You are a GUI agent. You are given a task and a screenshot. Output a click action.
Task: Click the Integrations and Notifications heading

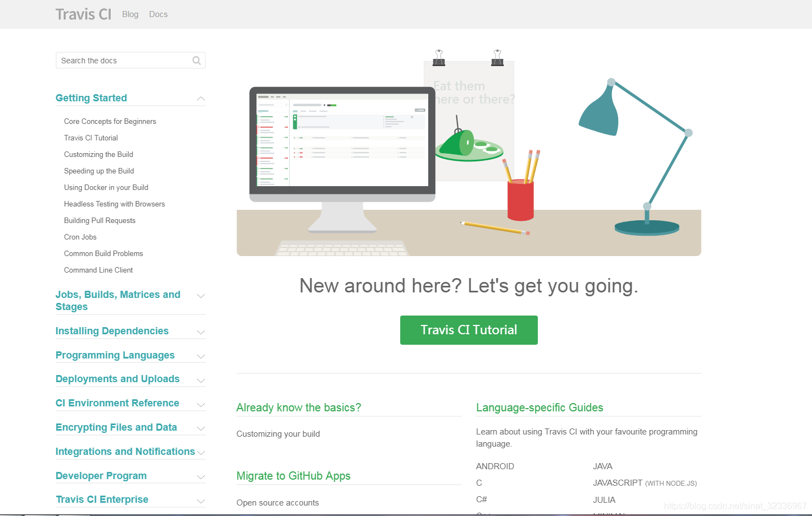pyautogui.click(x=126, y=452)
